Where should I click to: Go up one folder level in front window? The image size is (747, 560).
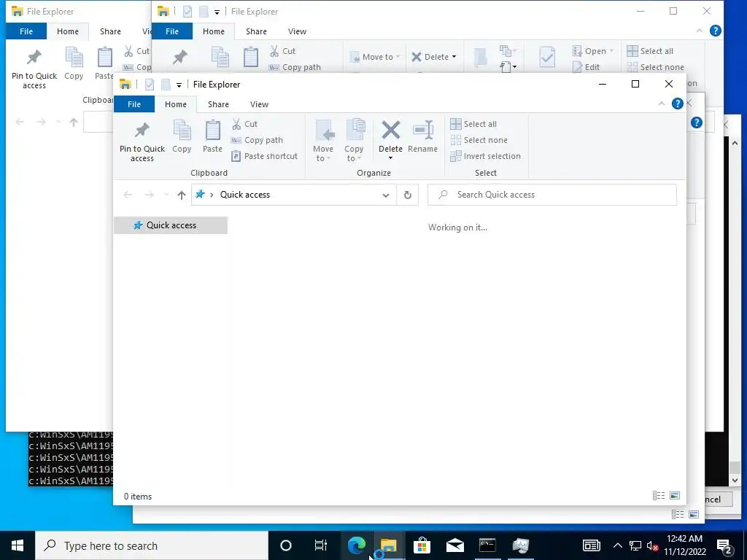click(181, 195)
